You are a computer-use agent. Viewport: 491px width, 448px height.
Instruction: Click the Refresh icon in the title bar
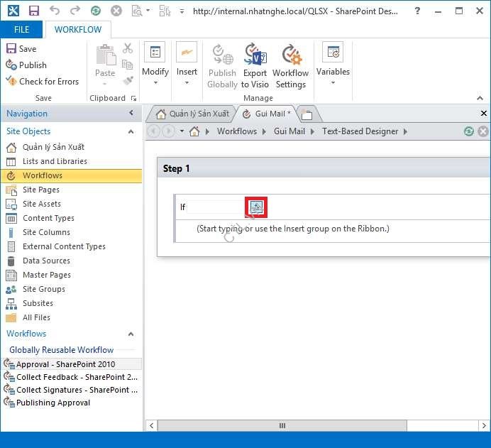coord(95,11)
